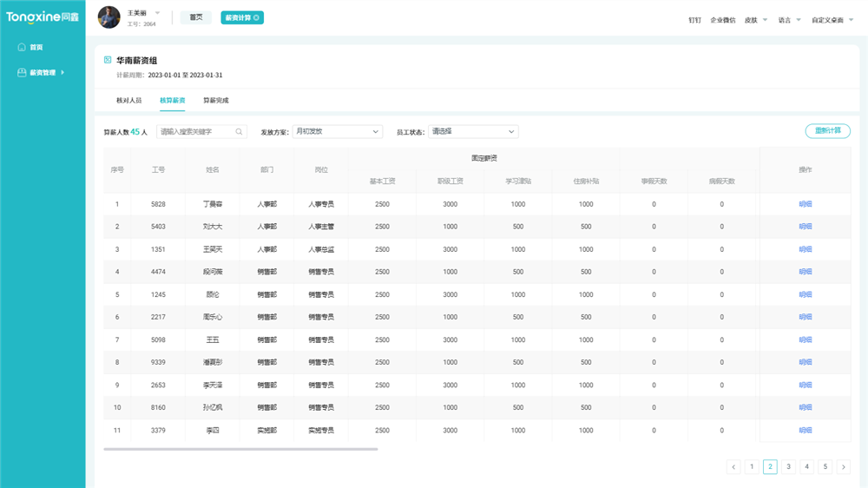This screenshot has width=868, height=488.
Task: Click the horizontal table scrollbar
Action: (240, 449)
